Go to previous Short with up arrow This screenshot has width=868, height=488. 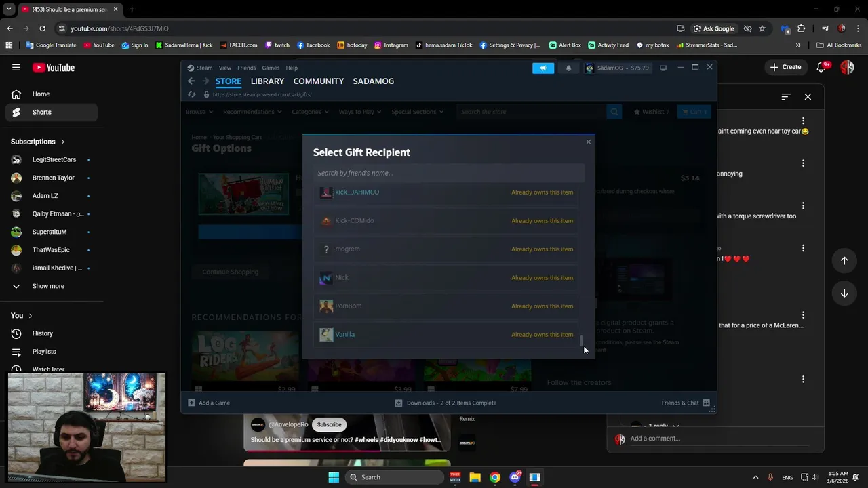click(844, 261)
